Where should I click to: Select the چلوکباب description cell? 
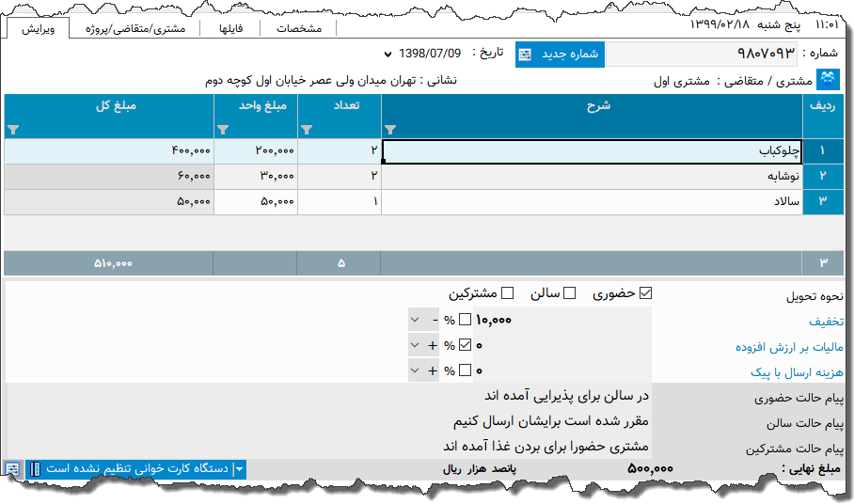[x=592, y=151]
